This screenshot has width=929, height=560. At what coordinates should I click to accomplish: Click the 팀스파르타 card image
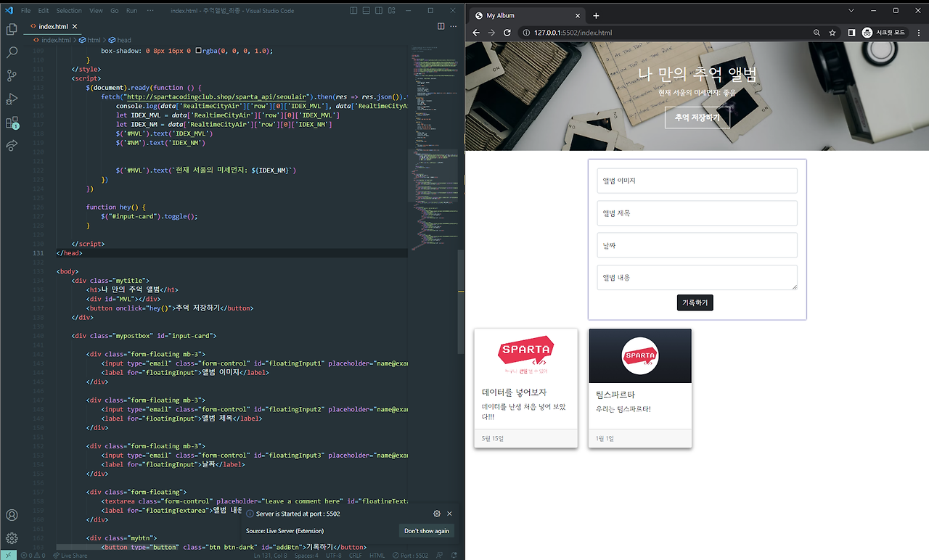tap(640, 355)
